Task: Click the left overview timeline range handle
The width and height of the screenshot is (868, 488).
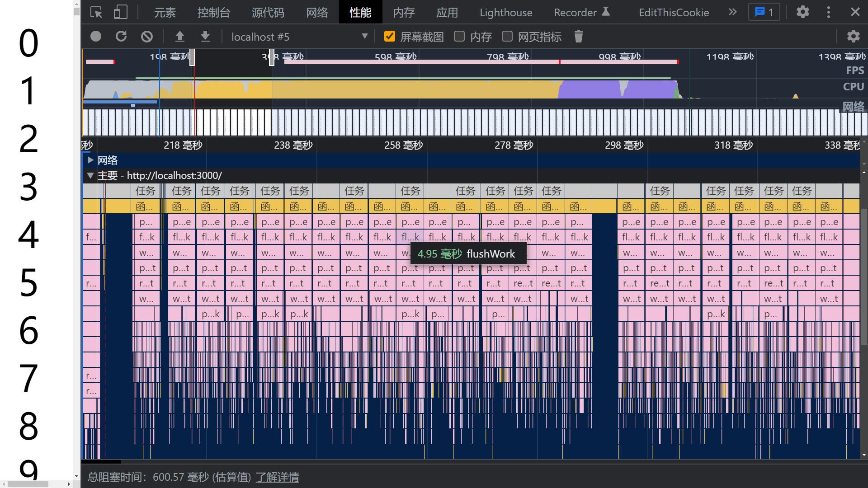Action: 192,57
